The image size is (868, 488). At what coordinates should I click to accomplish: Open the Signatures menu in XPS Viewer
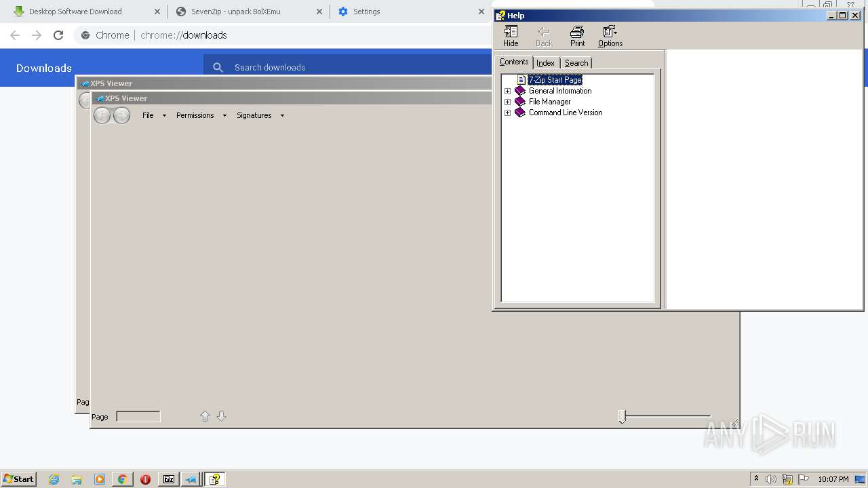pyautogui.click(x=260, y=115)
